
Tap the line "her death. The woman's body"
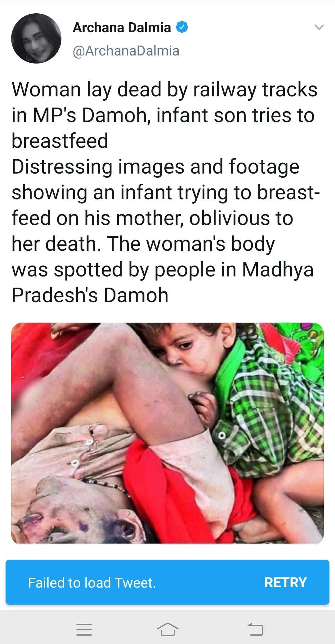tap(143, 244)
